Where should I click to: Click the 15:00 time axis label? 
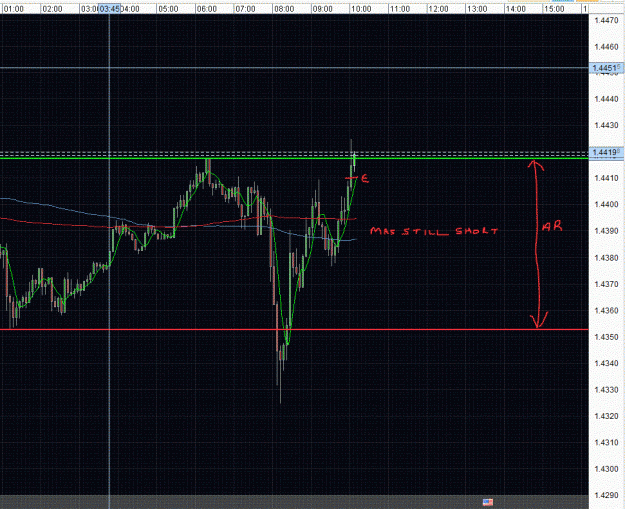555,9
